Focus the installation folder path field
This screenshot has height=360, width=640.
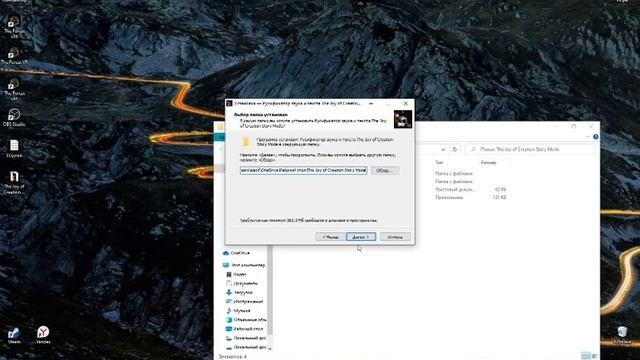(x=304, y=170)
